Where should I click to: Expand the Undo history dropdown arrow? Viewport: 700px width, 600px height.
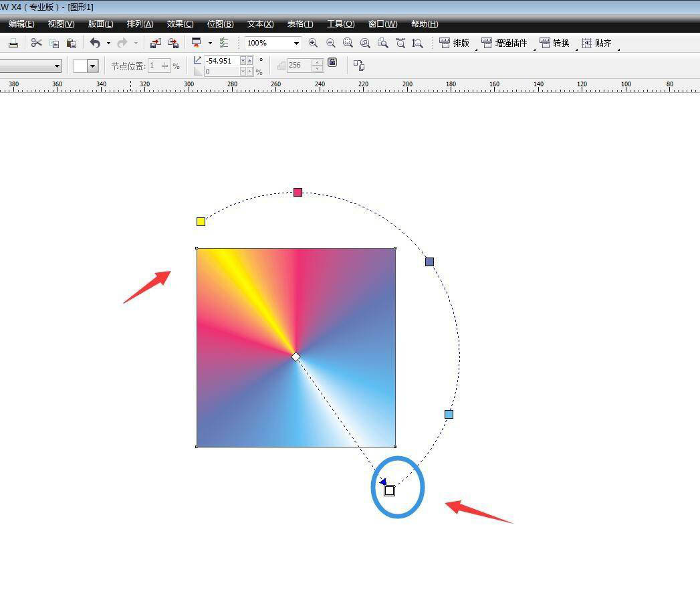pyautogui.click(x=108, y=43)
